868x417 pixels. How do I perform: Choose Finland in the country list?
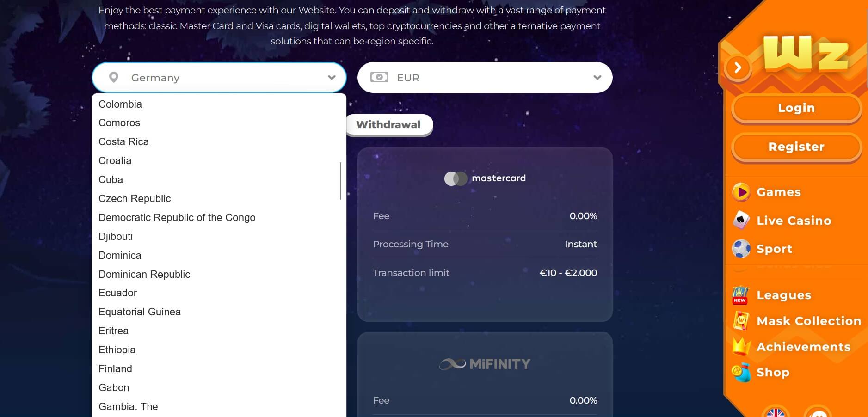point(116,369)
